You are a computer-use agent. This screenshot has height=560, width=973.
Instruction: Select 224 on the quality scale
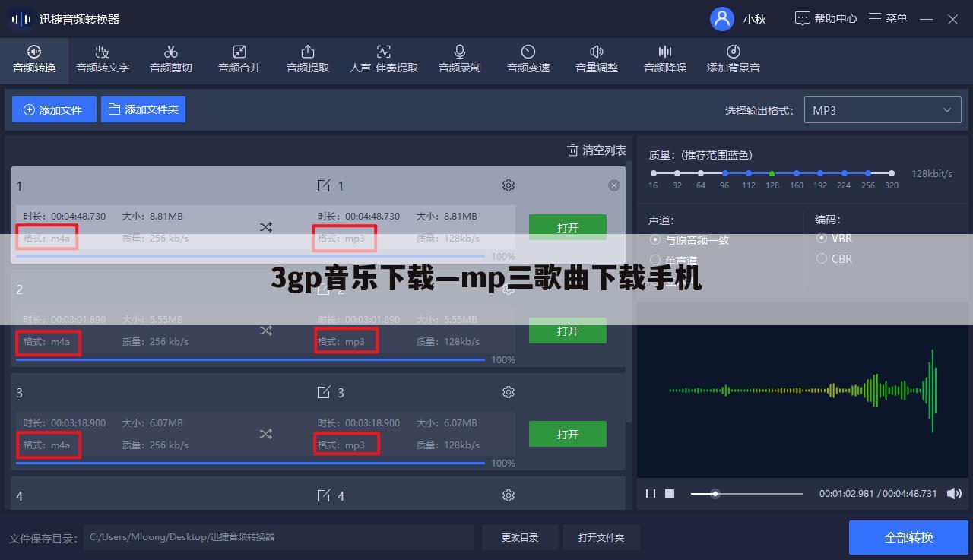tap(844, 173)
